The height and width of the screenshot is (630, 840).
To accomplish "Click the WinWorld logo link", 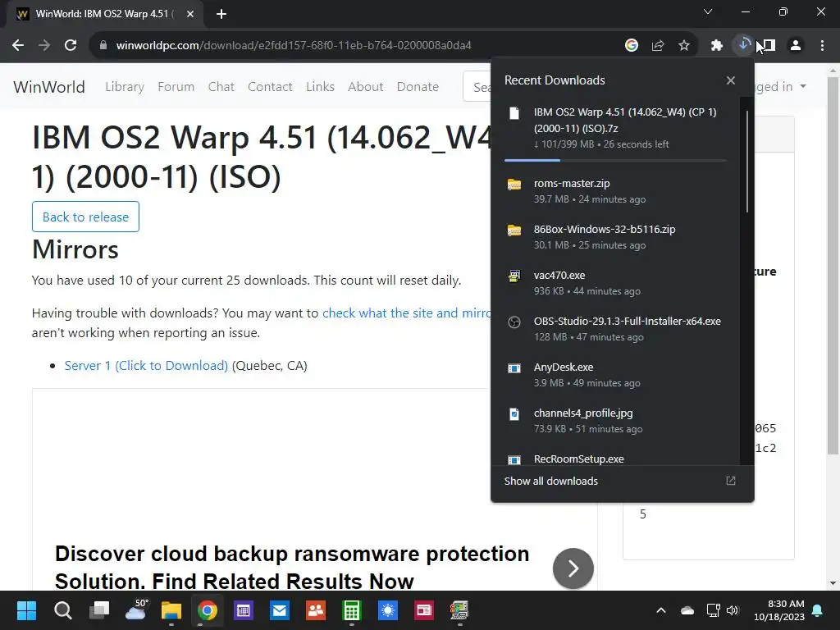I will pyautogui.click(x=48, y=87).
